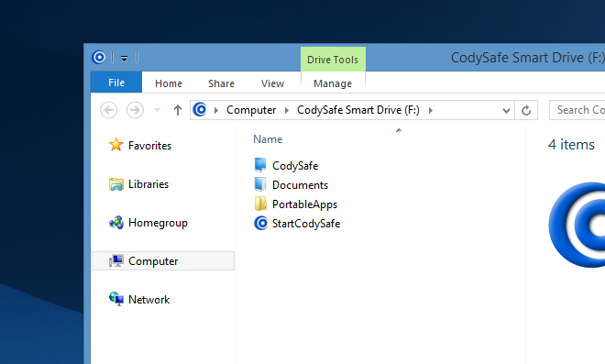Sort files by the Name column header
Viewport: 605px width, 364px height.
pos(268,139)
